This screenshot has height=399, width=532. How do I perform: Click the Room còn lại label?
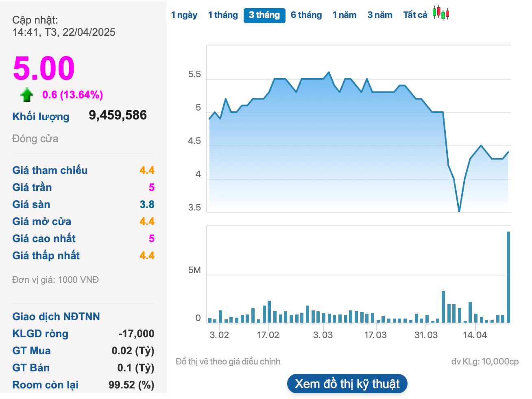[46, 385]
